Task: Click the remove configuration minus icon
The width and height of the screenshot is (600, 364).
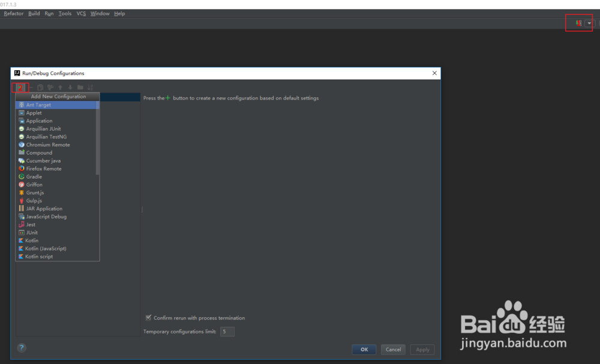Action: click(x=31, y=88)
